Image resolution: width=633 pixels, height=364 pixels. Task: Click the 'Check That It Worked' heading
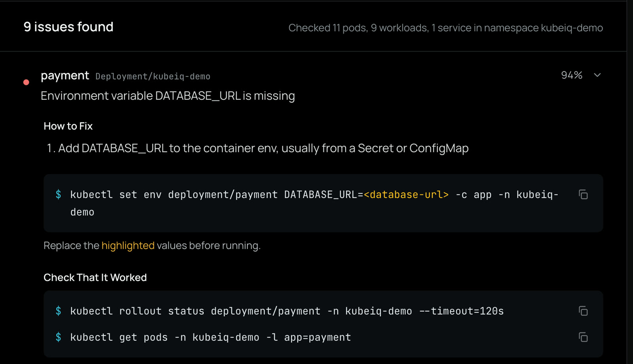tap(95, 277)
